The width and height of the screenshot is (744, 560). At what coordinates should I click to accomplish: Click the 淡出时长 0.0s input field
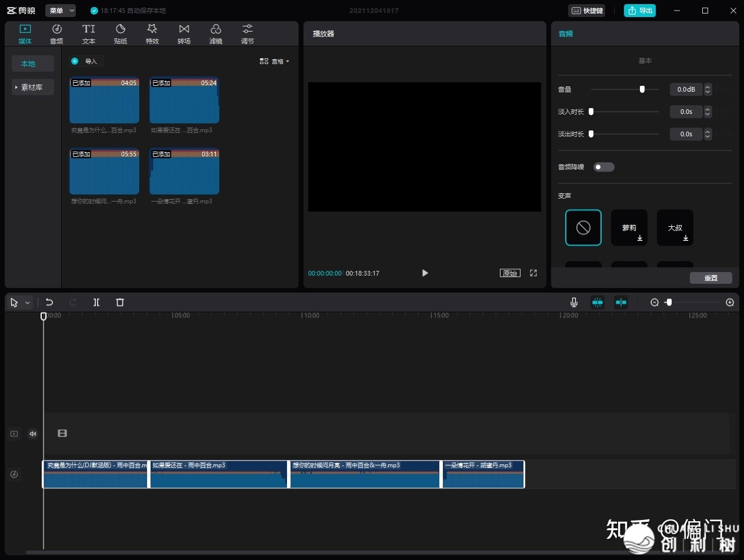[x=686, y=134]
